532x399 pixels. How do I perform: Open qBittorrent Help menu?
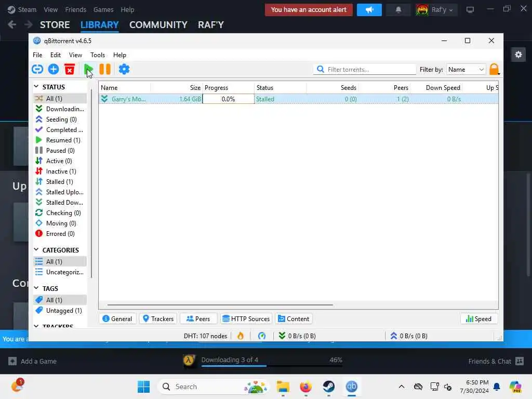[119, 55]
